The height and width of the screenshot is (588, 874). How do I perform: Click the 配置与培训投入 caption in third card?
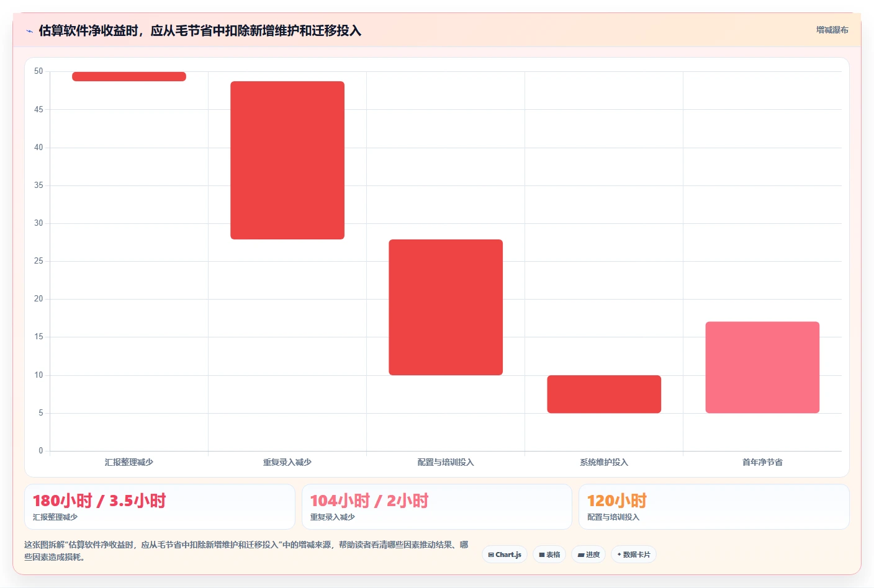pyautogui.click(x=613, y=517)
